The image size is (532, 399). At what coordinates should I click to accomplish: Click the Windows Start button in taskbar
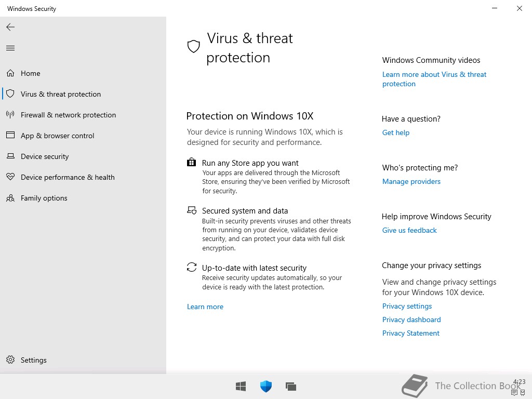pyautogui.click(x=241, y=386)
